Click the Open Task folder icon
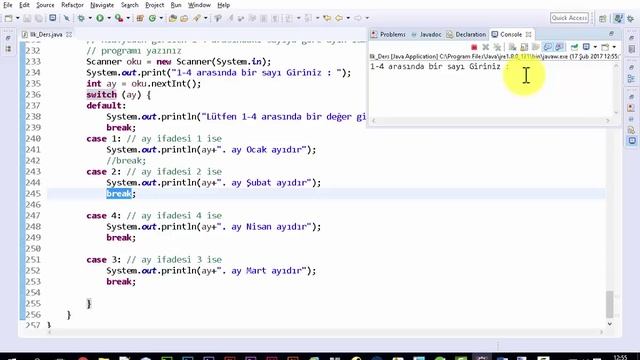This screenshot has height=360, width=640. tap(184, 18)
